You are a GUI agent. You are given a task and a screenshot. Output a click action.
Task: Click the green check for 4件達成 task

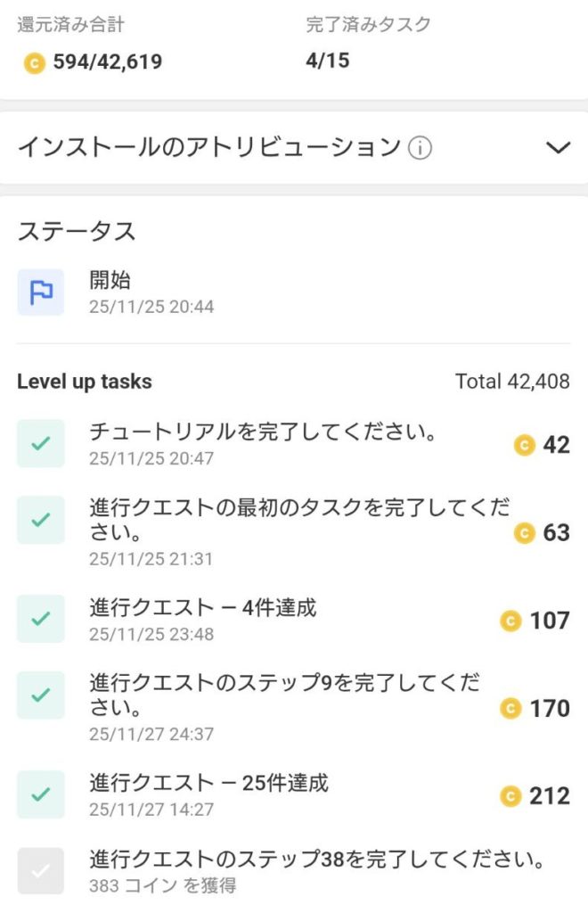[x=40, y=618]
